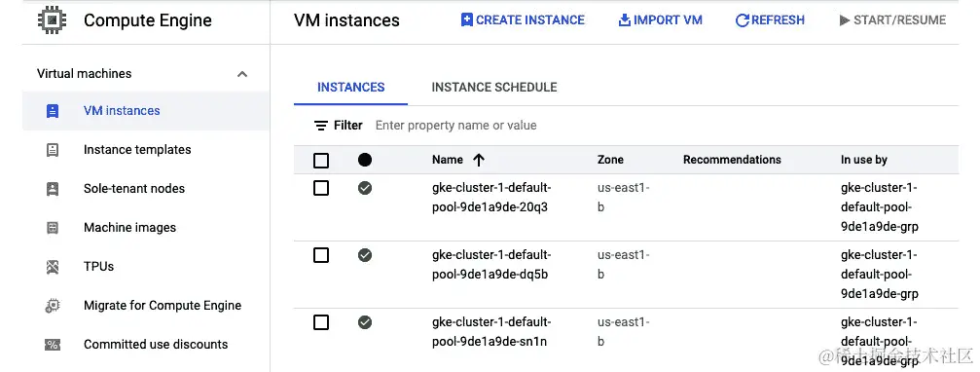The image size is (980, 372).
Task: Open VM instances in sidebar
Action: 146,111
